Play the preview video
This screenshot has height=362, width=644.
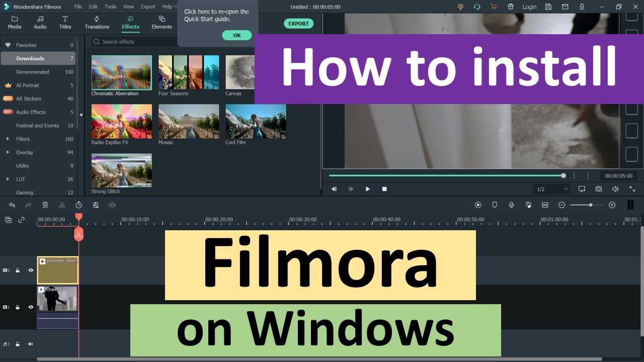(x=368, y=189)
